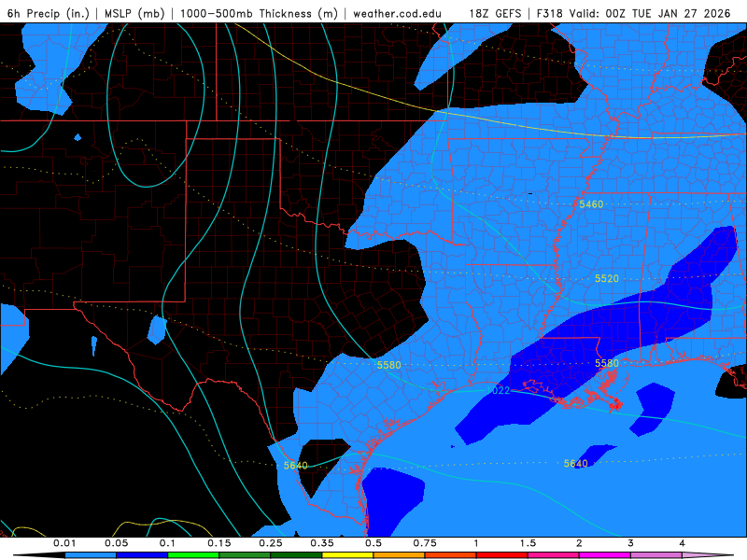Image resolution: width=747 pixels, height=560 pixels.
Task: Click the 0.01 legend value
Action: pyautogui.click(x=64, y=543)
